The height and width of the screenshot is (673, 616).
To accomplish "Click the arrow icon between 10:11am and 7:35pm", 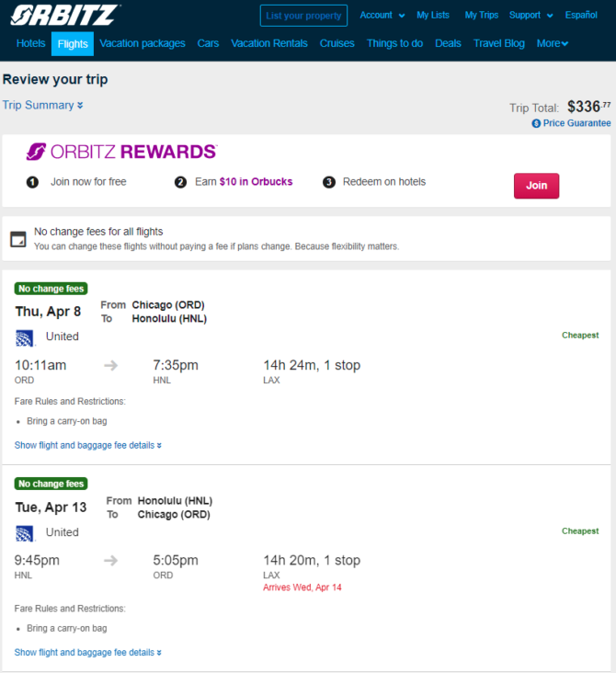I will (110, 365).
